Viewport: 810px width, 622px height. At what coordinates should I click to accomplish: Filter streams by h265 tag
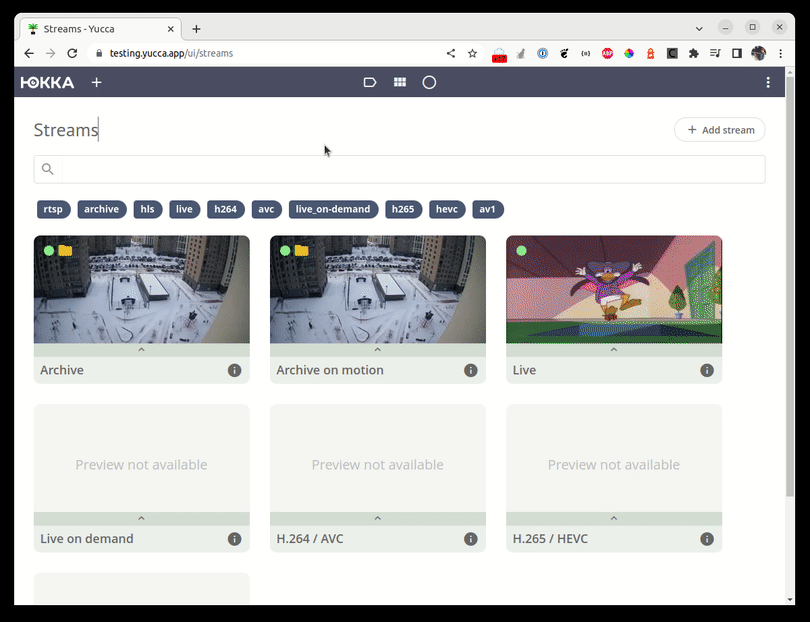click(403, 209)
